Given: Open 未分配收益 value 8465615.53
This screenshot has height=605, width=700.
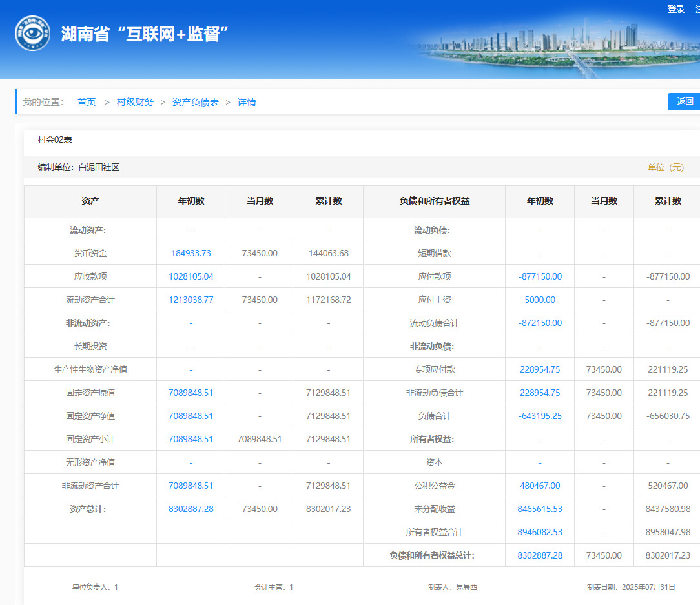Looking at the screenshot, I should 540,509.
